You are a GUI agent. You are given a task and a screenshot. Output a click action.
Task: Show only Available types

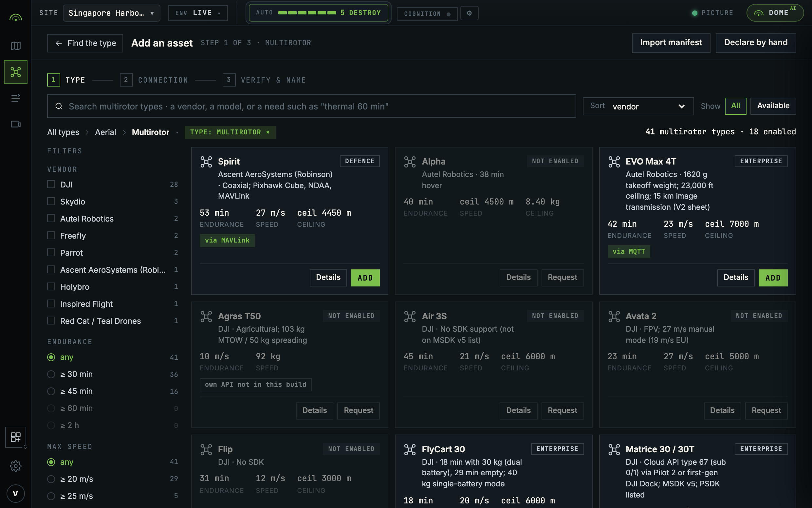773,106
